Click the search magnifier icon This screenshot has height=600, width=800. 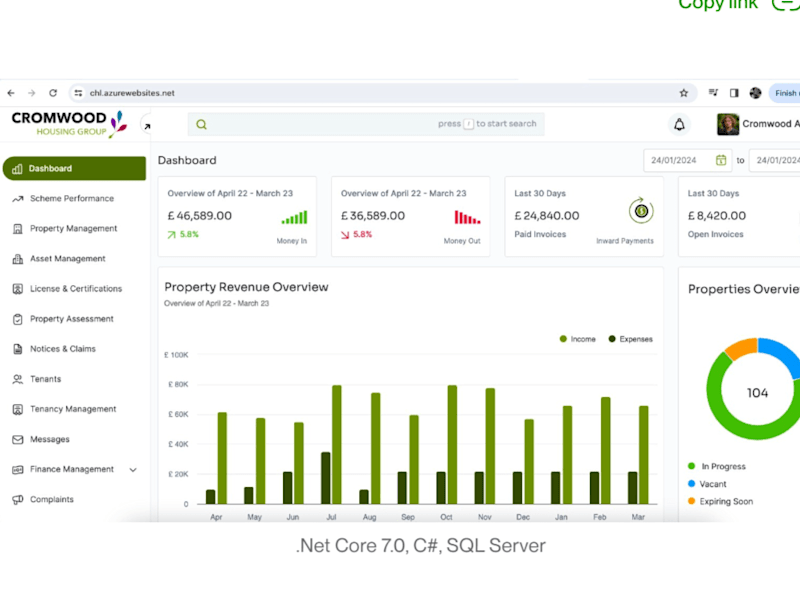click(x=202, y=124)
